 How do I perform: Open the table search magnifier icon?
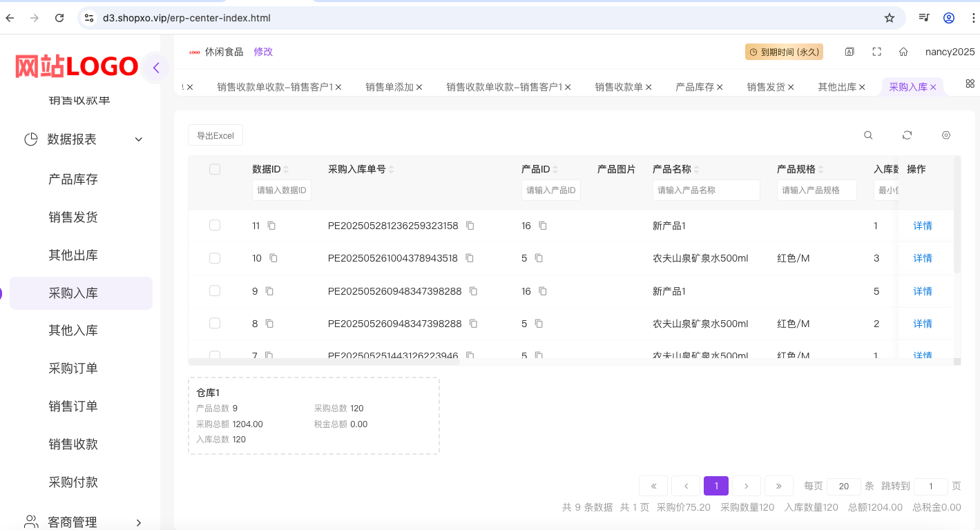pyautogui.click(x=868, y=135)
